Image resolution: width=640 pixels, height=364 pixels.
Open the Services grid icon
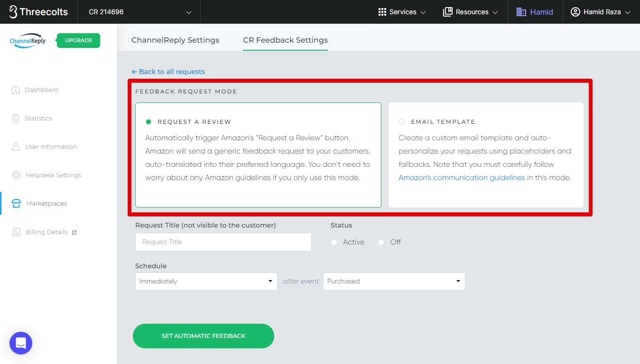(382, 12)
